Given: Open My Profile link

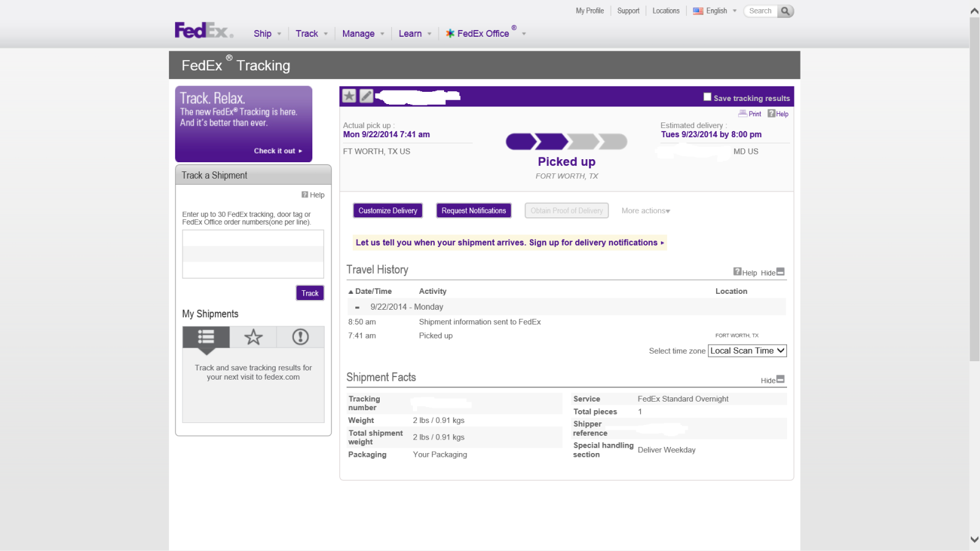Looking at the screenshot, I should click(590, 11).
